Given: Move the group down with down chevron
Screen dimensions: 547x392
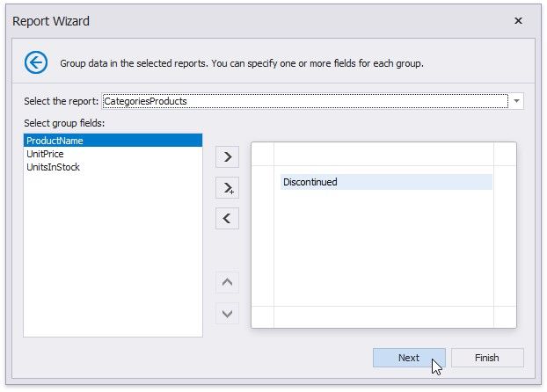Looking at the screenshot, I should [227, 313].
